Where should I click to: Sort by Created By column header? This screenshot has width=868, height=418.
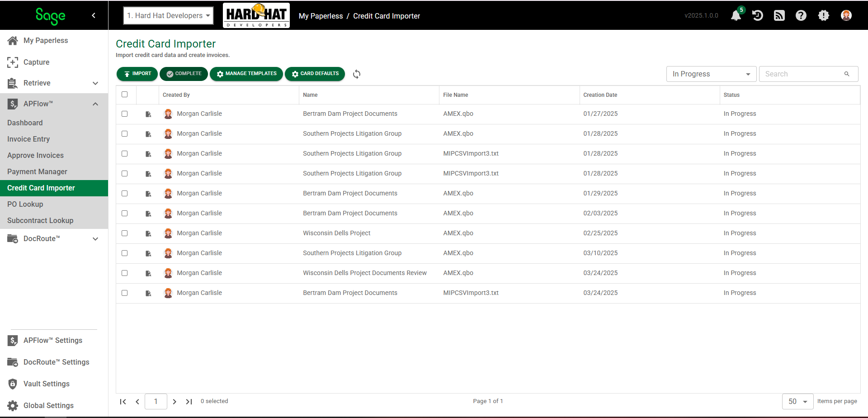(176, 95)
